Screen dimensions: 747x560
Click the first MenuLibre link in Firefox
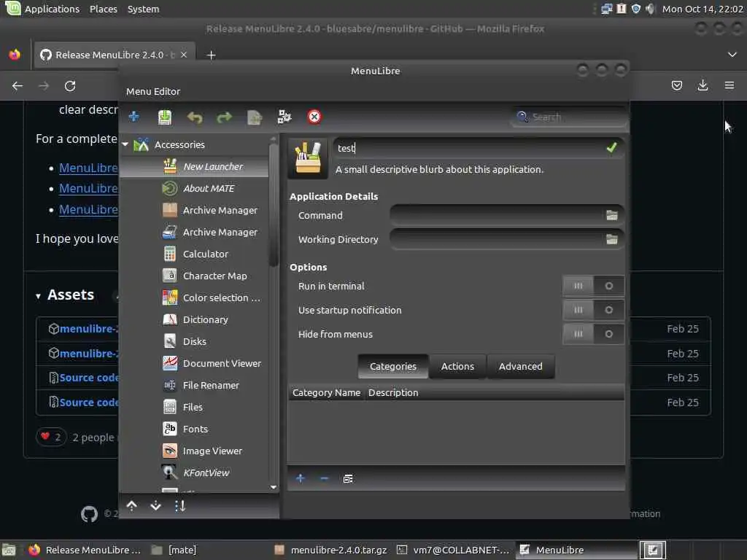point(88,168)
